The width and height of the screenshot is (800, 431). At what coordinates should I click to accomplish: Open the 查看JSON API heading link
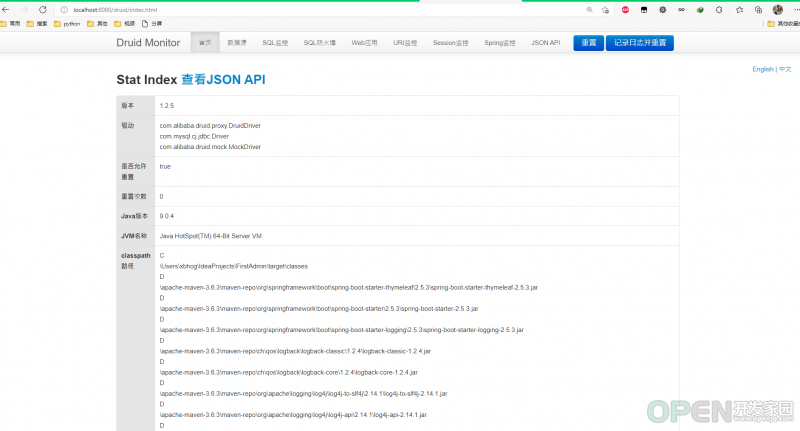pyautogui.click(x=223, y=80)
